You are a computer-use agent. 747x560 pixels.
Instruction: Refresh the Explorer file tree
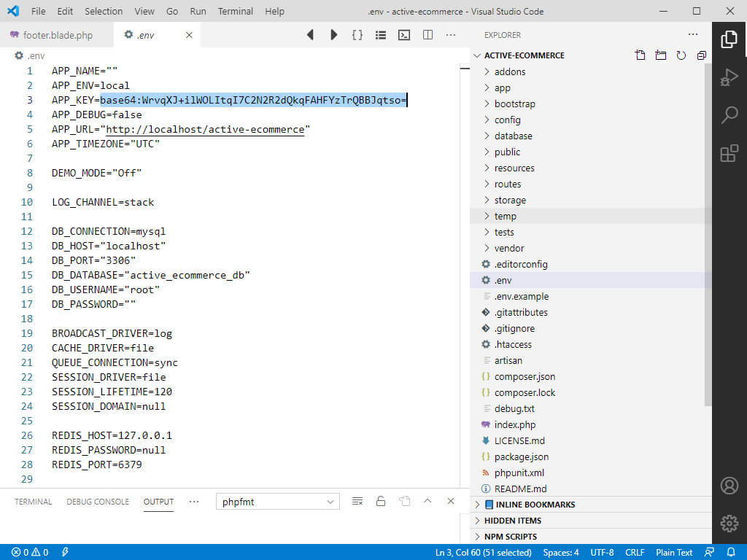tap(681, 55)
